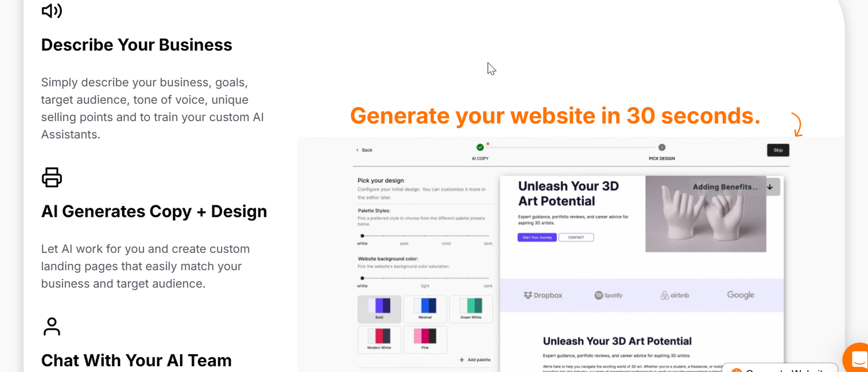Image resolution: width=868 pixels, height=372 pixels.
Task: Click the Dropbox logo in preview
Action: (543, 295)
